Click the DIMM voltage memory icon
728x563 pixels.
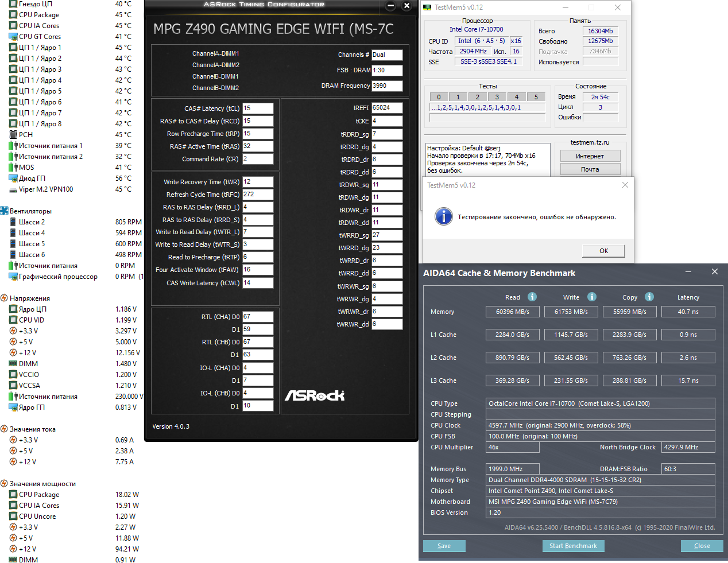tap(13, 363)
